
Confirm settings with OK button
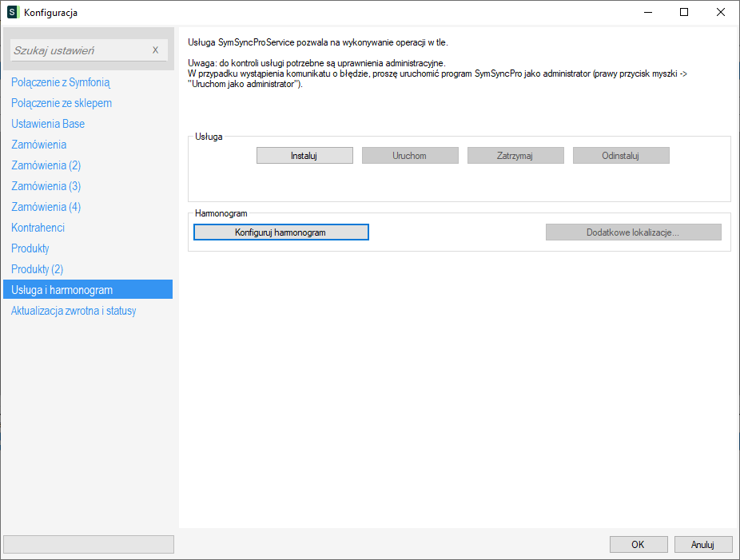point(638,544)
